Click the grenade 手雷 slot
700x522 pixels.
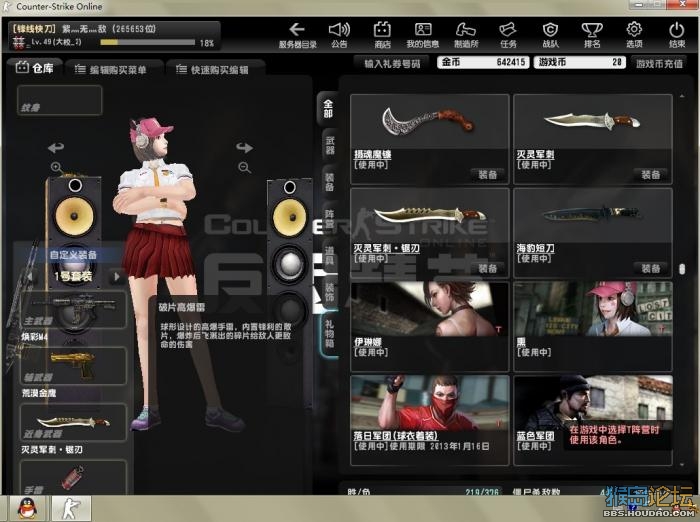point(73,478)
